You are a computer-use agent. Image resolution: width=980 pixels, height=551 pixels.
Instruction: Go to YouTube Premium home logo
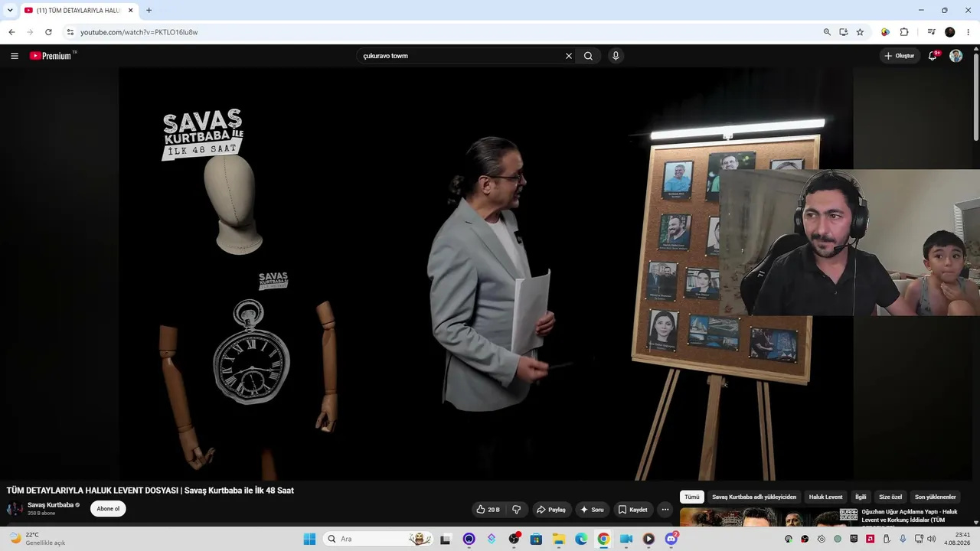[52, 56]
